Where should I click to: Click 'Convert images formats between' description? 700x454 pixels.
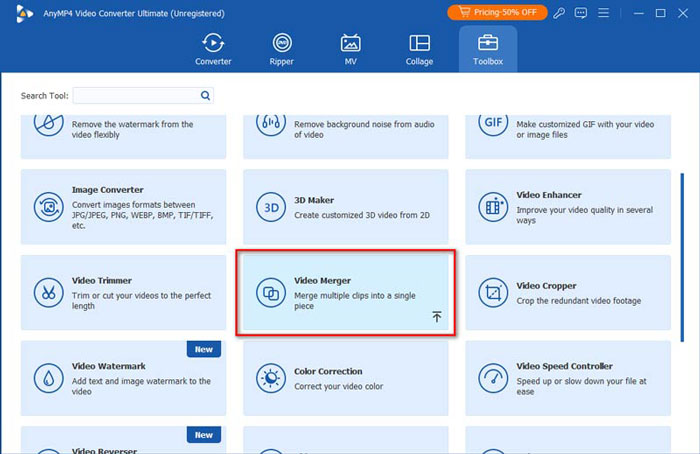point(142,215)
